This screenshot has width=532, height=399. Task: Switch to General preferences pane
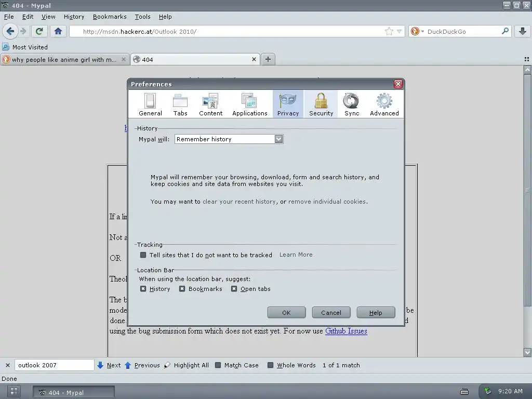[x=150, y=104]
